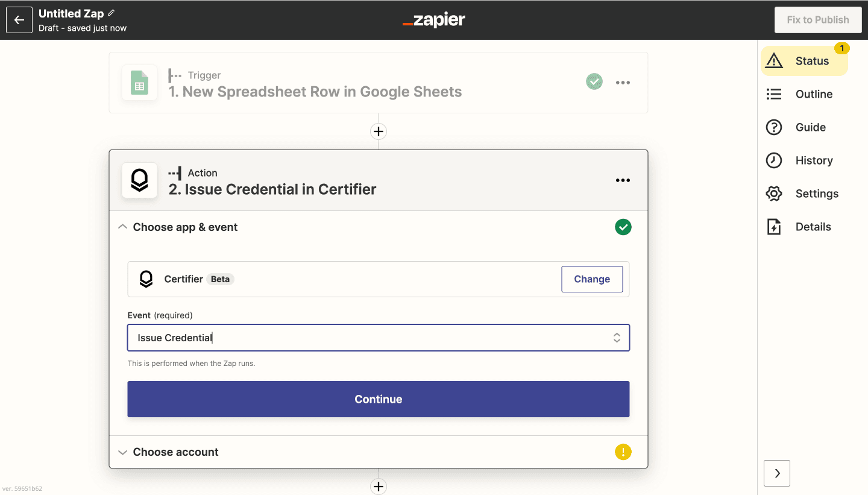The image size is (868, 495).
Task: Click the version text ver. 59651b62
Action: 22,489
